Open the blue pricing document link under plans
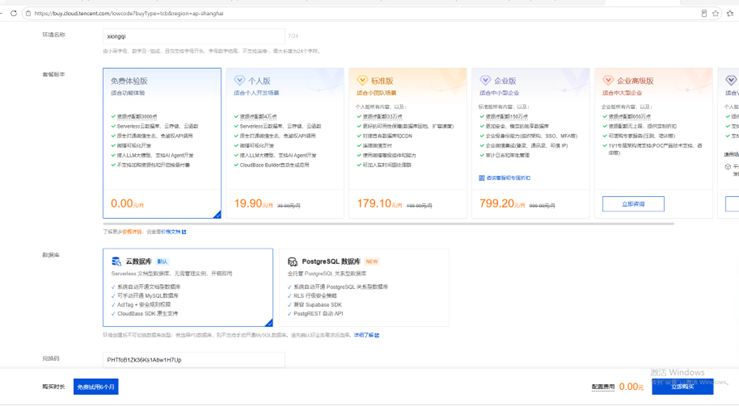 pos(171,232)
